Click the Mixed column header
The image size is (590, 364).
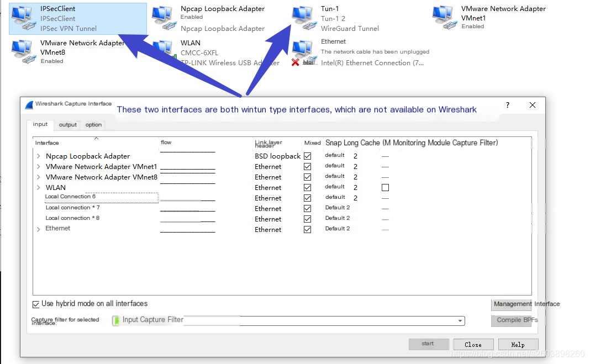pyautogui.click(x=312, y=143)
